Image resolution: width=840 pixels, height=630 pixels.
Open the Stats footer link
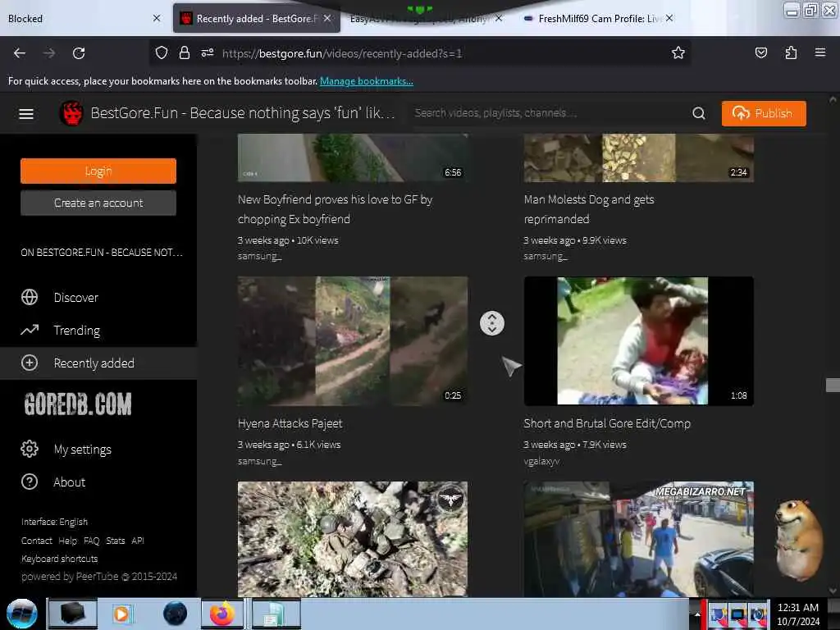click(115, 541)
